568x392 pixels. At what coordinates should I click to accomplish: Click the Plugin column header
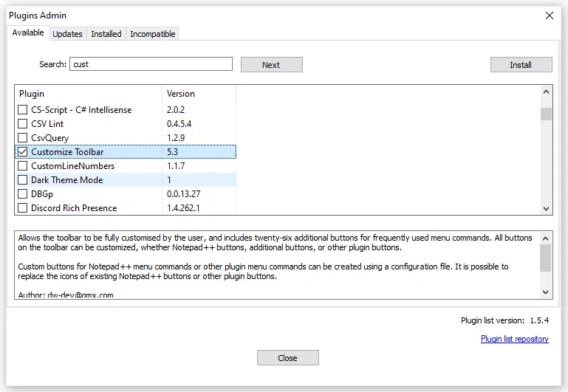click(x=89, y=94)
